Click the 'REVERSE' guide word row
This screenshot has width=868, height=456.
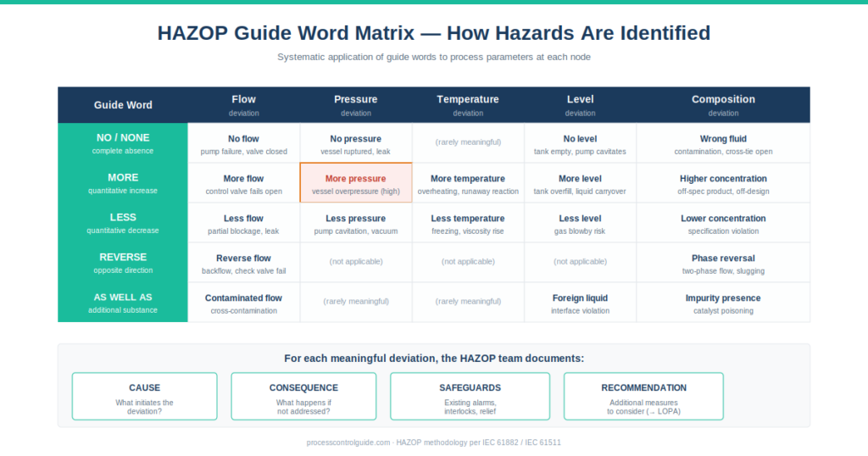click(123, 262)
